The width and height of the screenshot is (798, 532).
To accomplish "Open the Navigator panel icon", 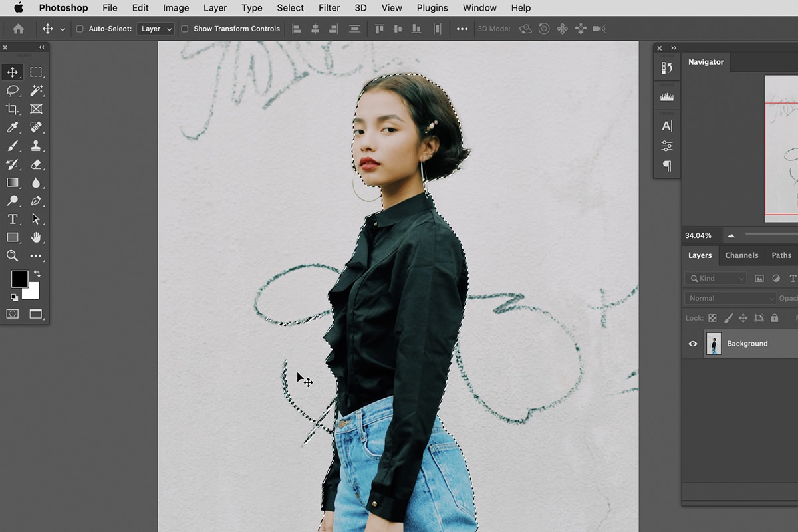I will (x=706, y=61).
